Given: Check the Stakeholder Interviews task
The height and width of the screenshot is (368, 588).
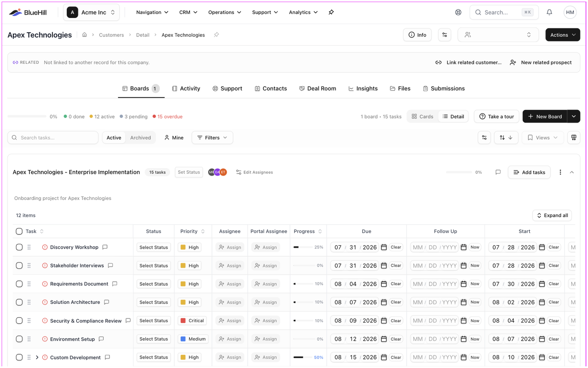Looking at the screenshot, I should click(x=19, y=266).
